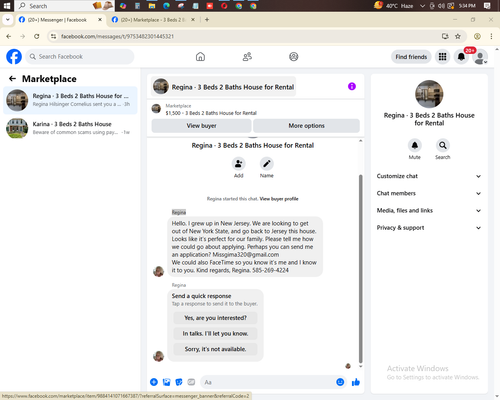Send a thumbs-up like
The height and width of the screenshot is (400, 500).
(356, 382)
